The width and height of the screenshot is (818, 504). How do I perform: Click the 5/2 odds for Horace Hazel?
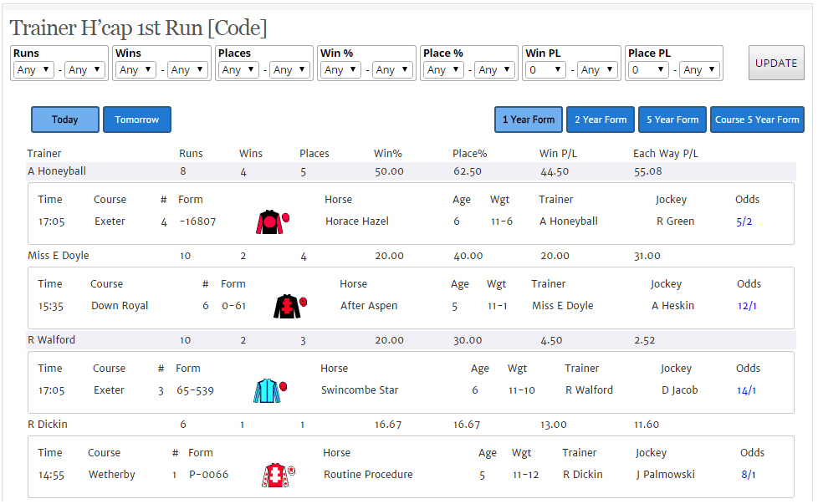(x=744, y=221)
